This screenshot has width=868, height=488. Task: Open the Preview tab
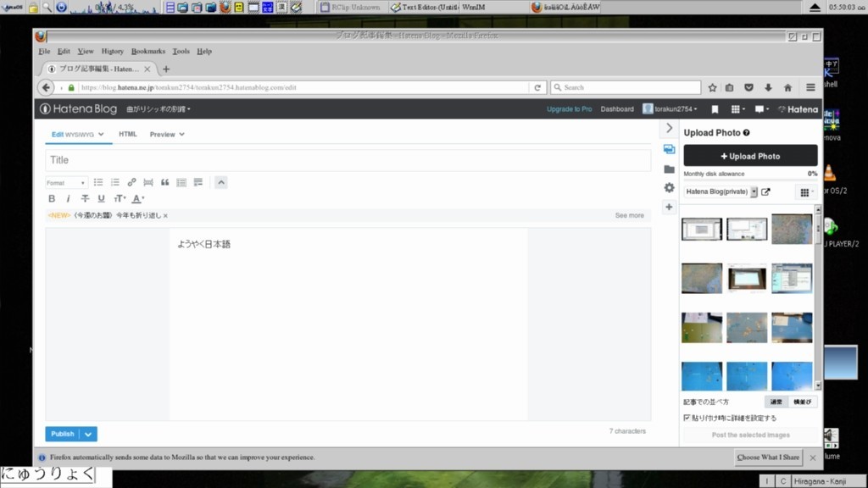pos(167,135)
